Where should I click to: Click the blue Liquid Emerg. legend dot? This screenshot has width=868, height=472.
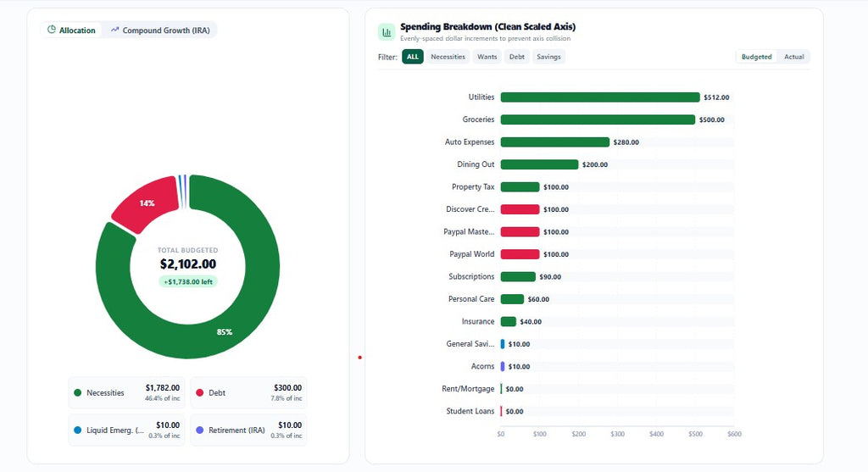77,430
